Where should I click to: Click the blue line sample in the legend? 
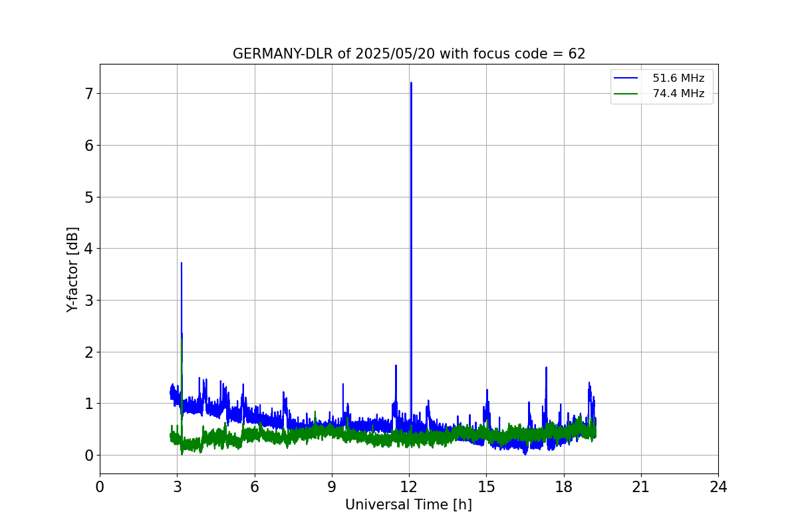[626, 78]
